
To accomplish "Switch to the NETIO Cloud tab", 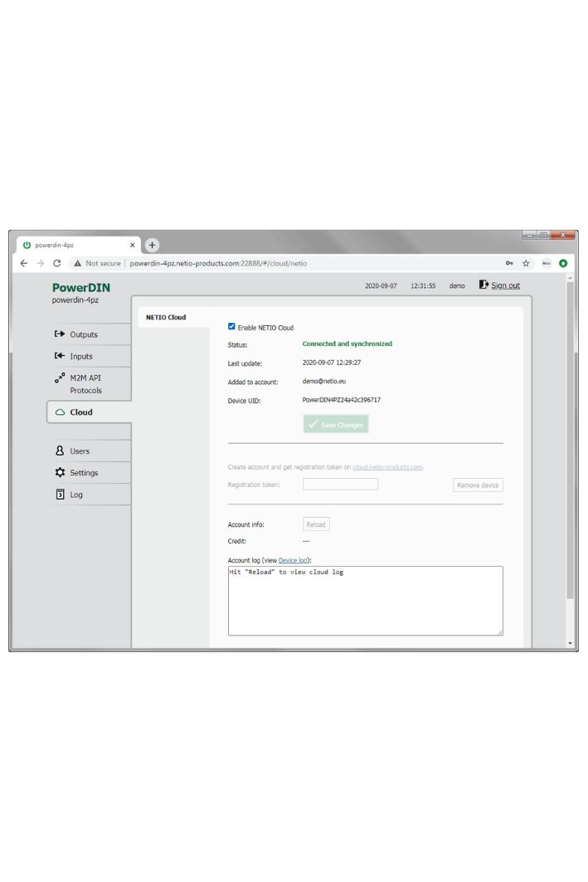I will tap(166, 317).
